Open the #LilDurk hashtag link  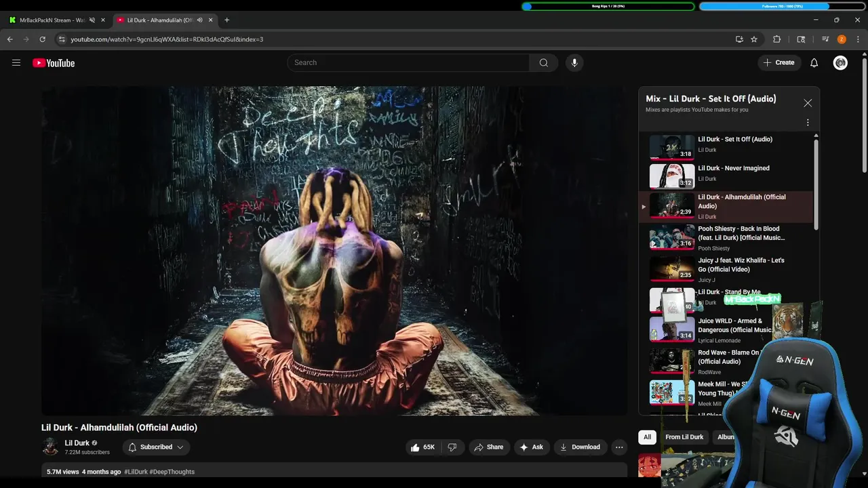point(136,472)
